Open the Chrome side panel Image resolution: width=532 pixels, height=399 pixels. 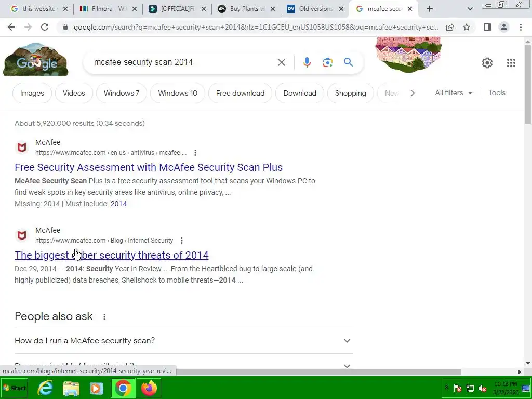487,27
